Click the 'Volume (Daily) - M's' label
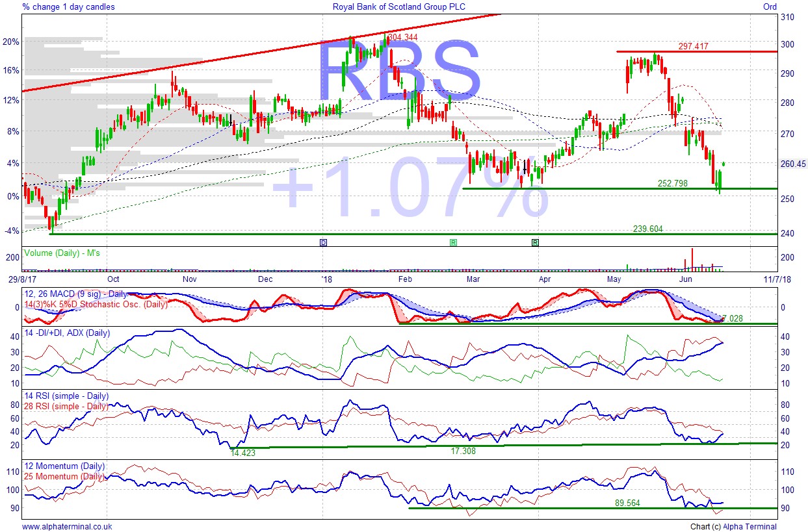This screenshot has width=808, height=532. coord(61,252)
